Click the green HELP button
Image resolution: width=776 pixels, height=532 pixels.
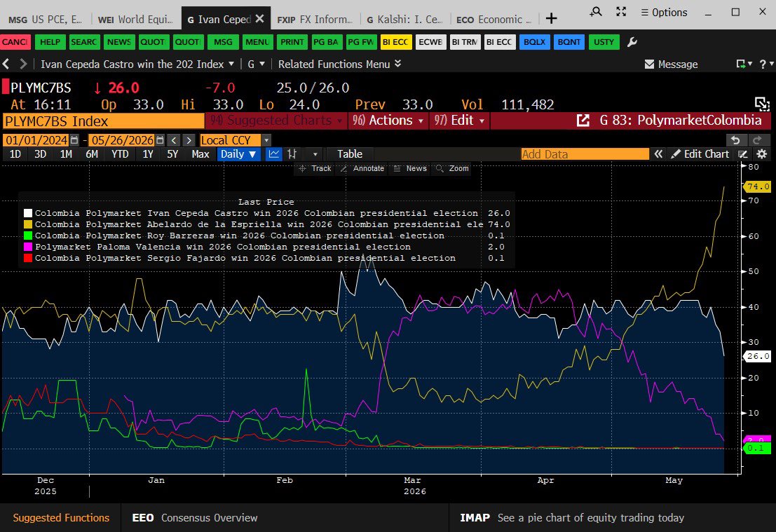(50, 42)
